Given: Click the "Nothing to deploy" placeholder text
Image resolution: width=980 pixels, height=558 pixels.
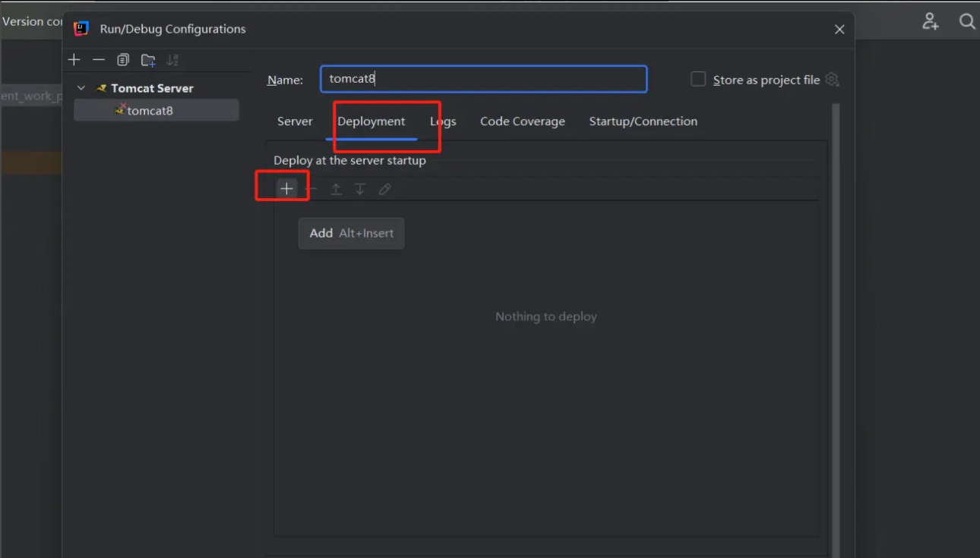Looking at the screenshot, I should tap(546, 317).
